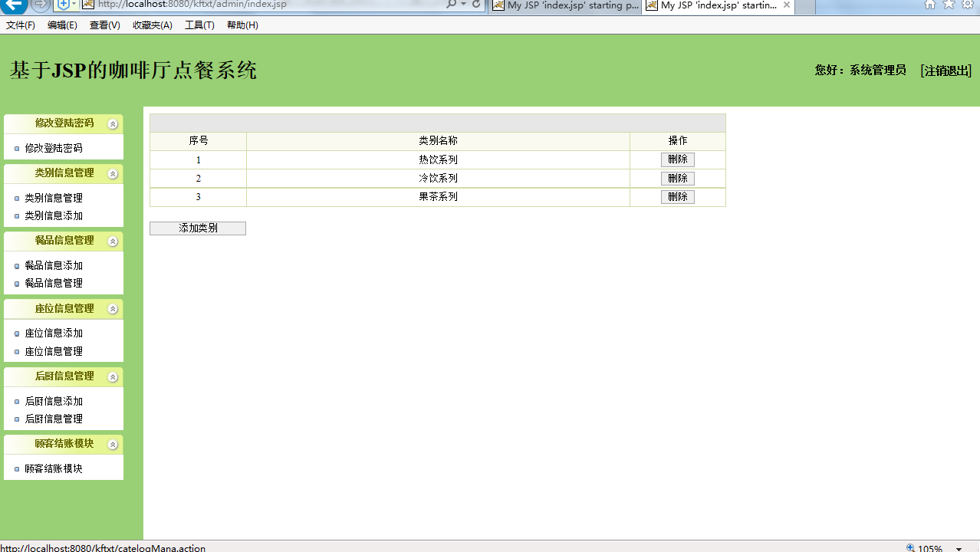Collapse the 餐品信息管理 panel
Image resolution: width=980 pixels, height=552 pixels.
[x=113, y=242]
